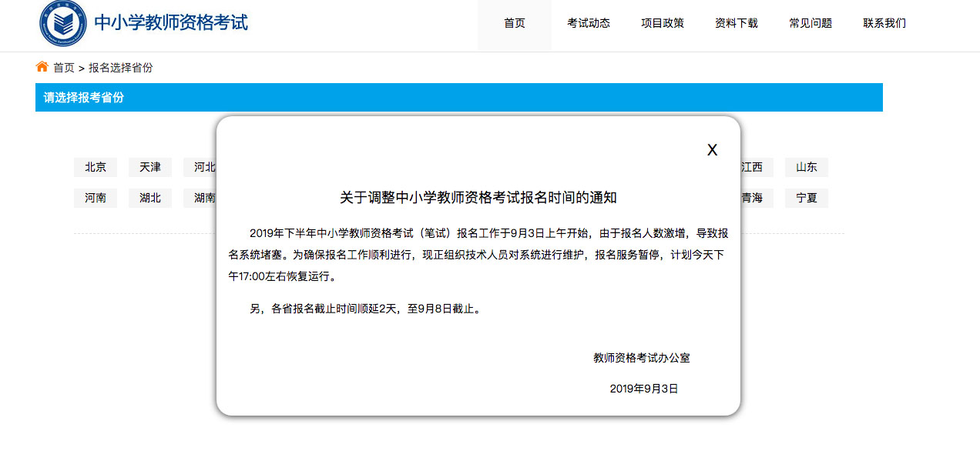The width and height of the screenshot is (980, 451).
Task: Open the 联系我们 navigation item
Action: click(884, 24)
